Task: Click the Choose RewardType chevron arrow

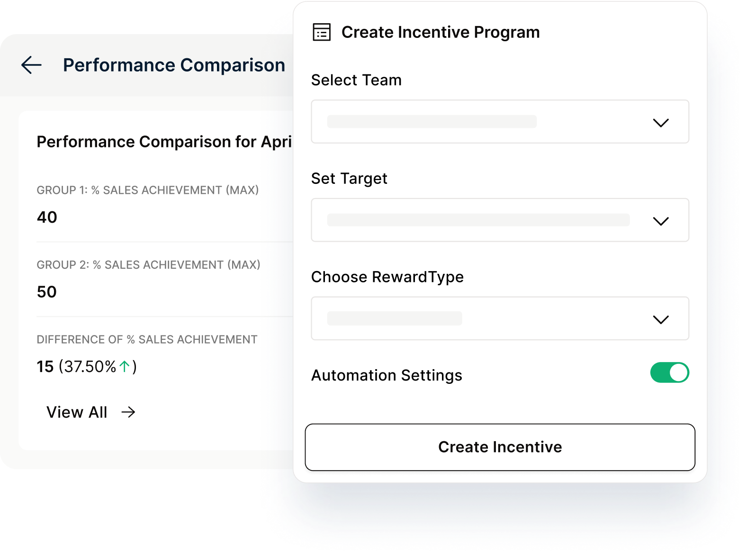Action: click(661, 320)
